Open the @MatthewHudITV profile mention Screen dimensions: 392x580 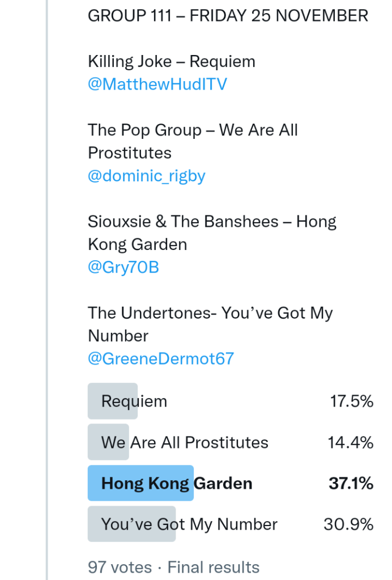(x=157, y=84)
